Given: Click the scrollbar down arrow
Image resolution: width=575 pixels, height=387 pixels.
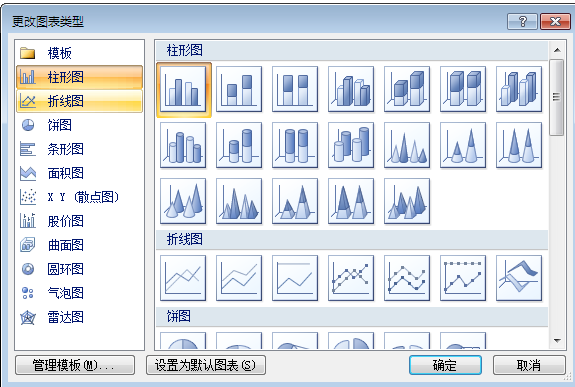Looking at the screenshot, I should (557, 341).
